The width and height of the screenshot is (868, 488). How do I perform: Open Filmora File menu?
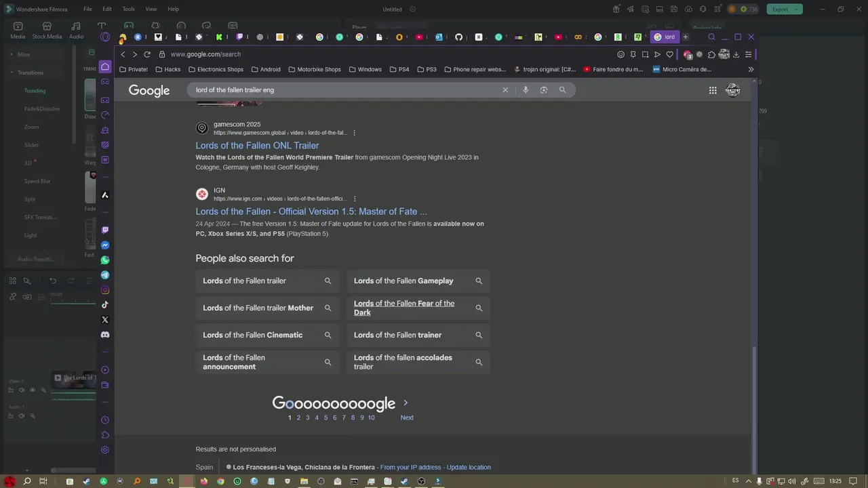coord(87,9)
